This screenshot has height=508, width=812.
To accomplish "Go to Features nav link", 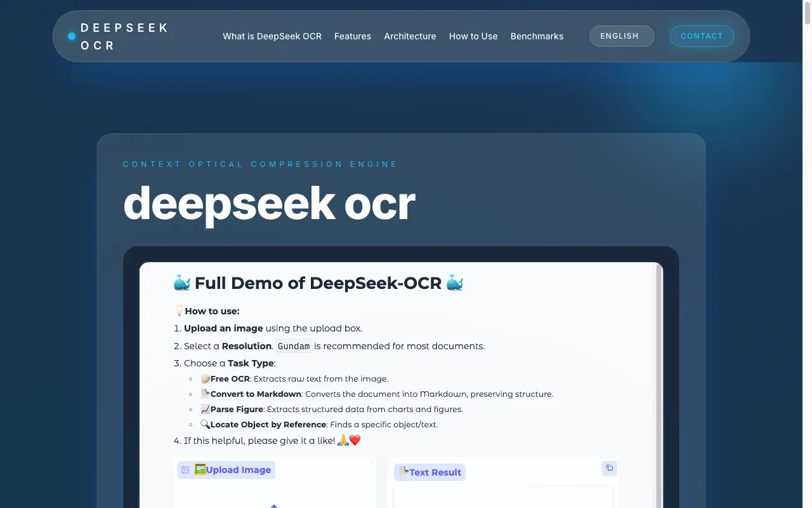I will pos(353,36).
